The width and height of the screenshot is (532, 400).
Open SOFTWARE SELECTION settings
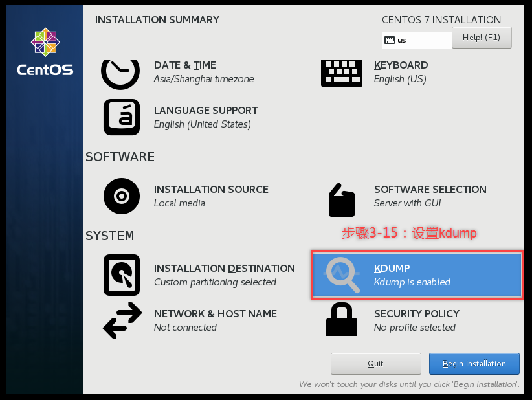[x=430, y=189]
